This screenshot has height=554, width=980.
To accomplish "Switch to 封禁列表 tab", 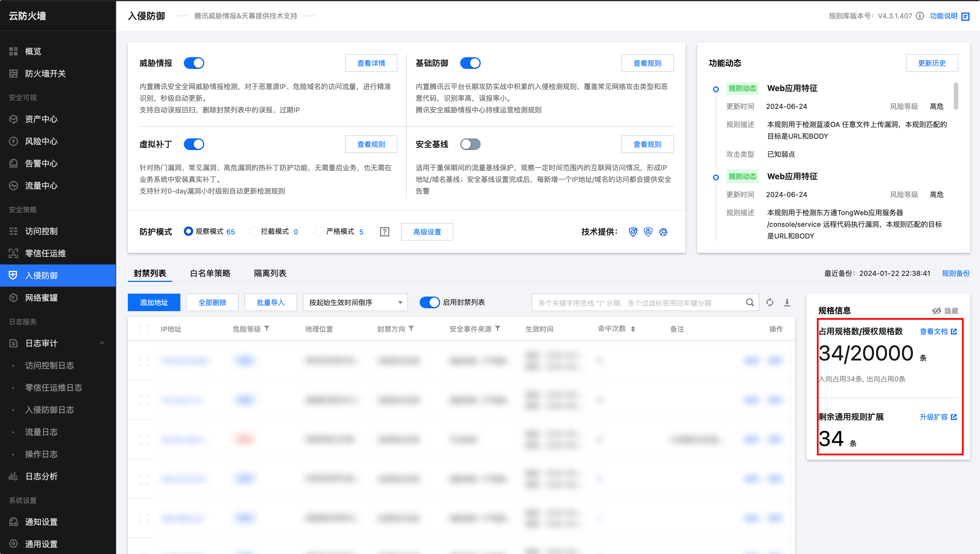I will click(150, 273).
